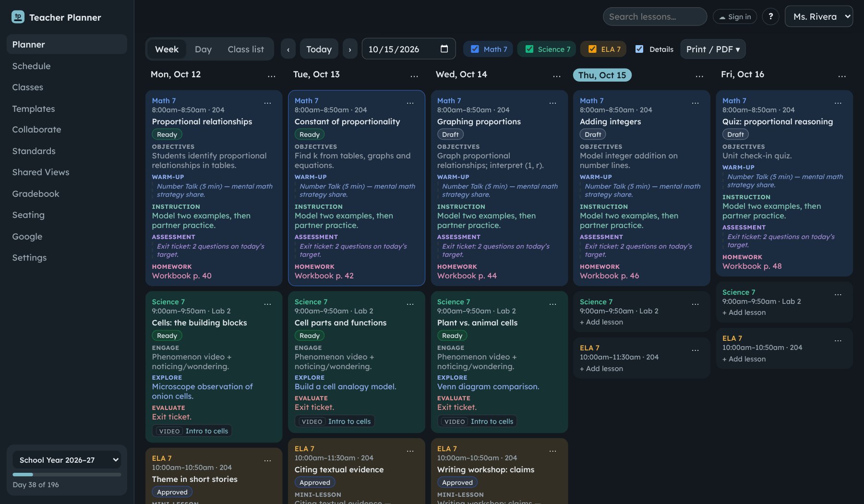Screen dimensions: 864x504
Task: Open options for Friday Science 7 slot
Action: coord(838,294)
